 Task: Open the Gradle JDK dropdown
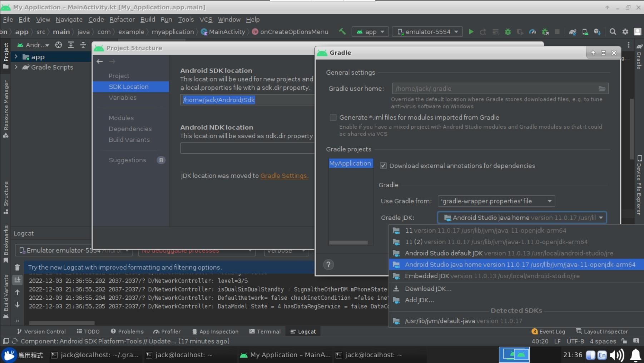(601, 218)
